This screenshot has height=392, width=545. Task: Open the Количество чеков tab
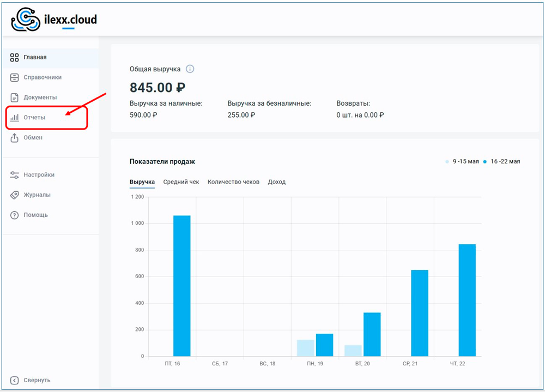click(x=233, y=182)
